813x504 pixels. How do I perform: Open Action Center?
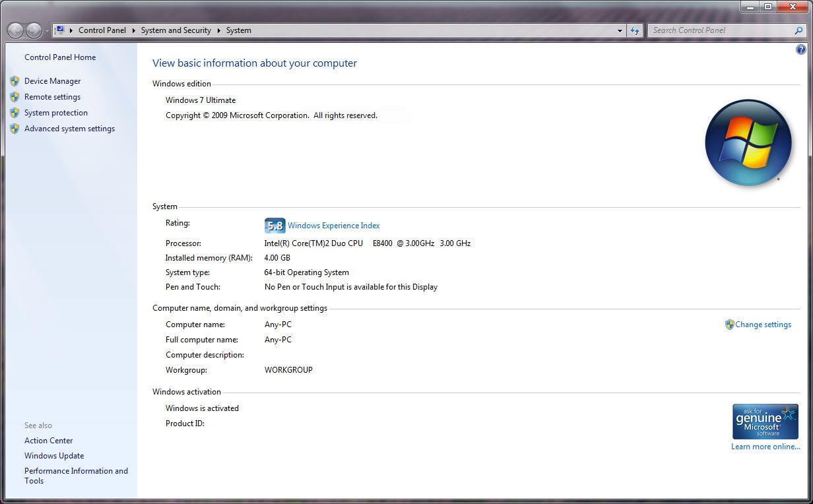tap(49, 441)
